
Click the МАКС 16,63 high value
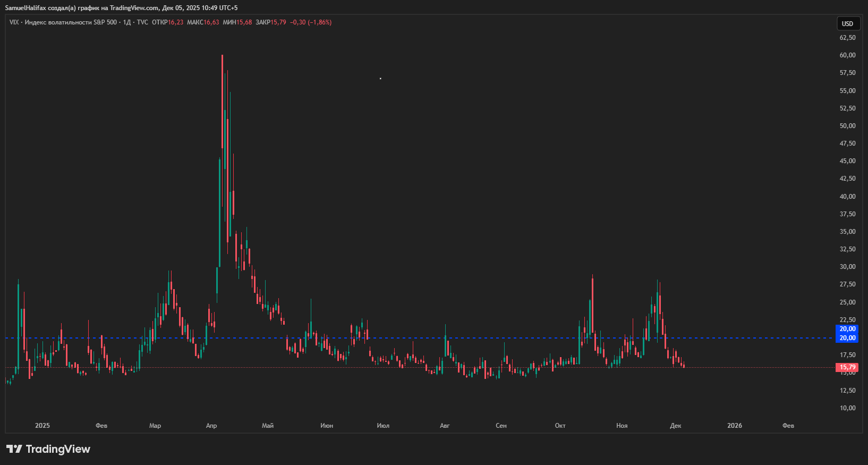click(x=203, y=22)
